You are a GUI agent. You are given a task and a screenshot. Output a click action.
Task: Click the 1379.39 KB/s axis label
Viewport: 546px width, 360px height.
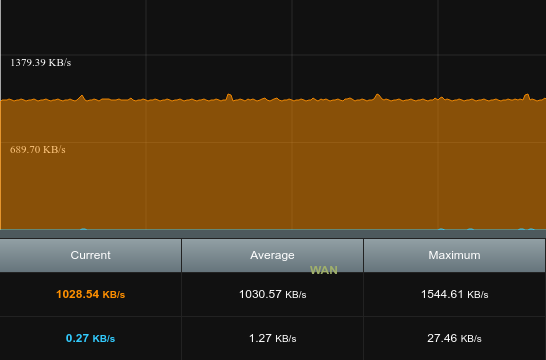[40, 63]
